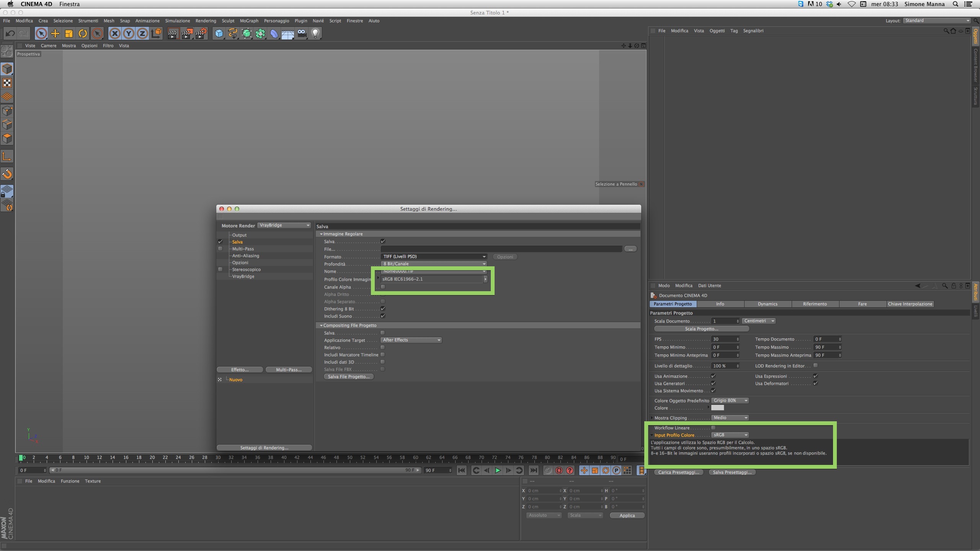This screenshot has height=551, width=980.
Task: Enable the Canale Alpha checkbox
Action: 383,287
